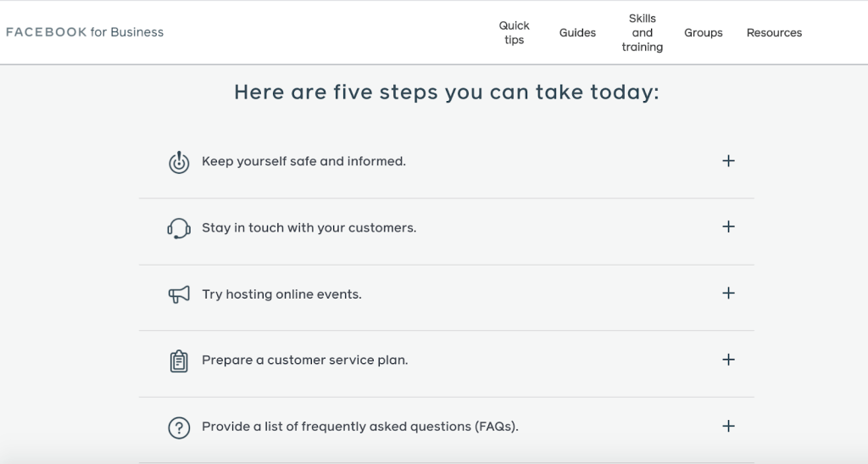Click the power icon beside Keep yourself safe
The image size is (868, 464).
point(178,162)
